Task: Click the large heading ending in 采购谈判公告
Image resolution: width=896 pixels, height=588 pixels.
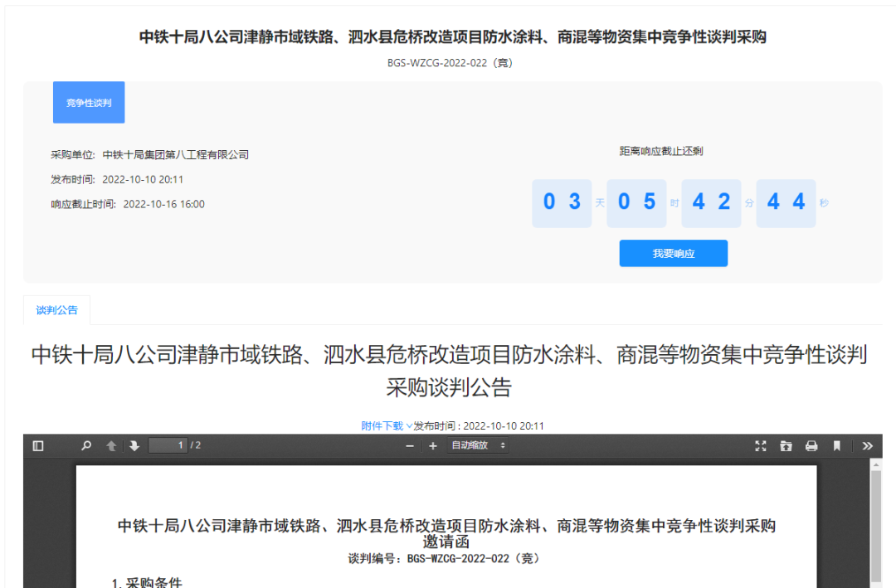Action: click(x=449, y=371)
